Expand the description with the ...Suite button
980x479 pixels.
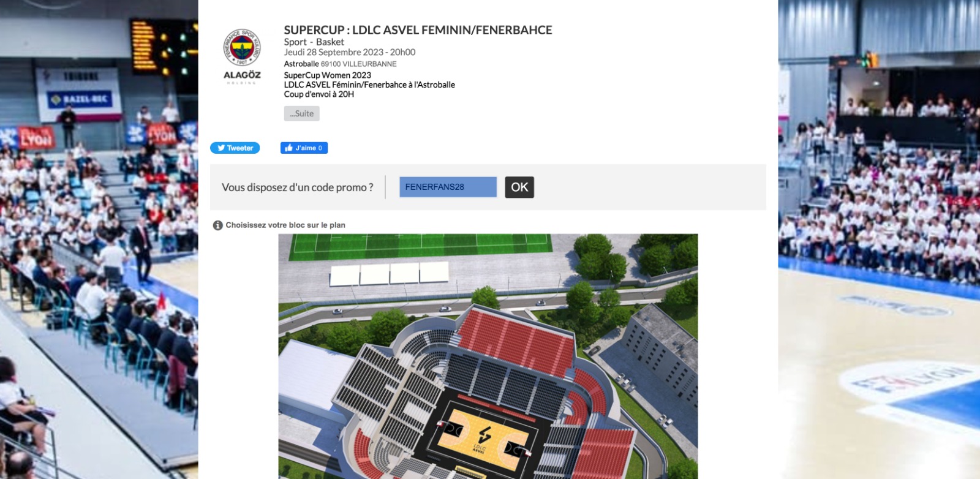pos(302,113)
